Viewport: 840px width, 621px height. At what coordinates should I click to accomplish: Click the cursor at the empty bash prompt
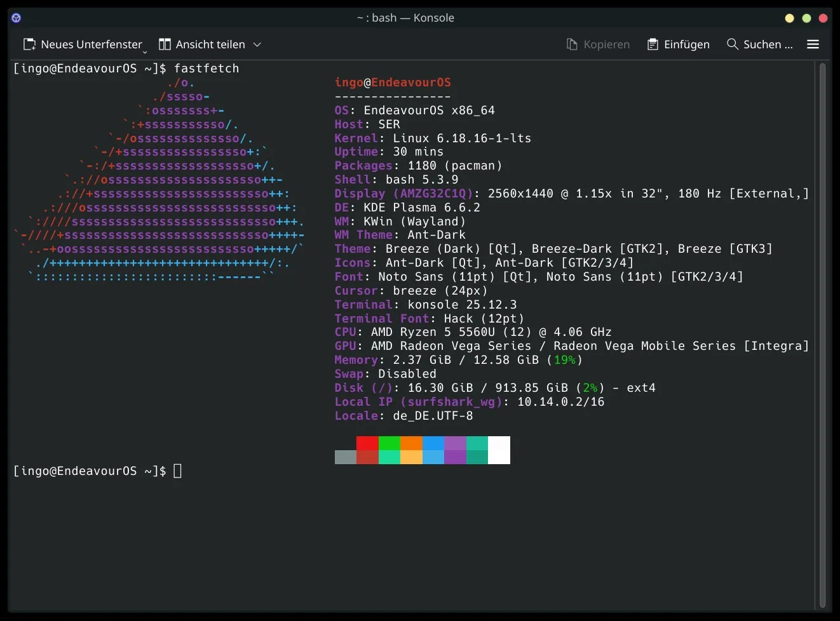coord(178,471)
